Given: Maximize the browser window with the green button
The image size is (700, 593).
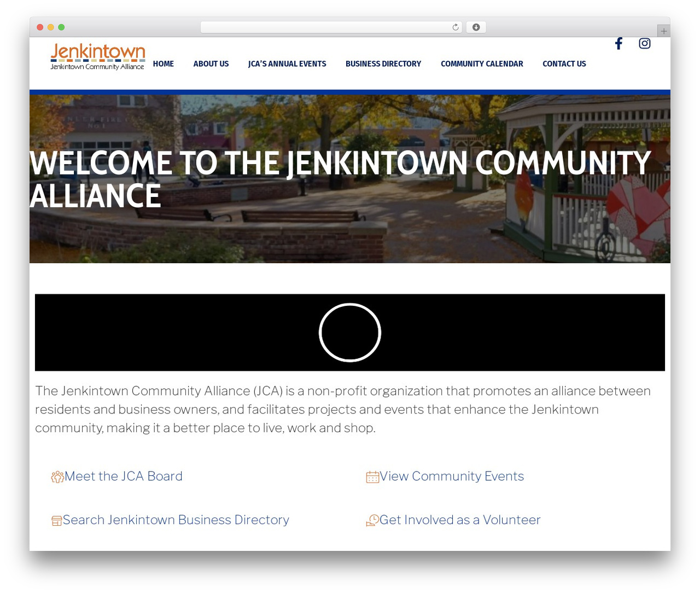Looking at the screenshot, I should click(61, 27).
